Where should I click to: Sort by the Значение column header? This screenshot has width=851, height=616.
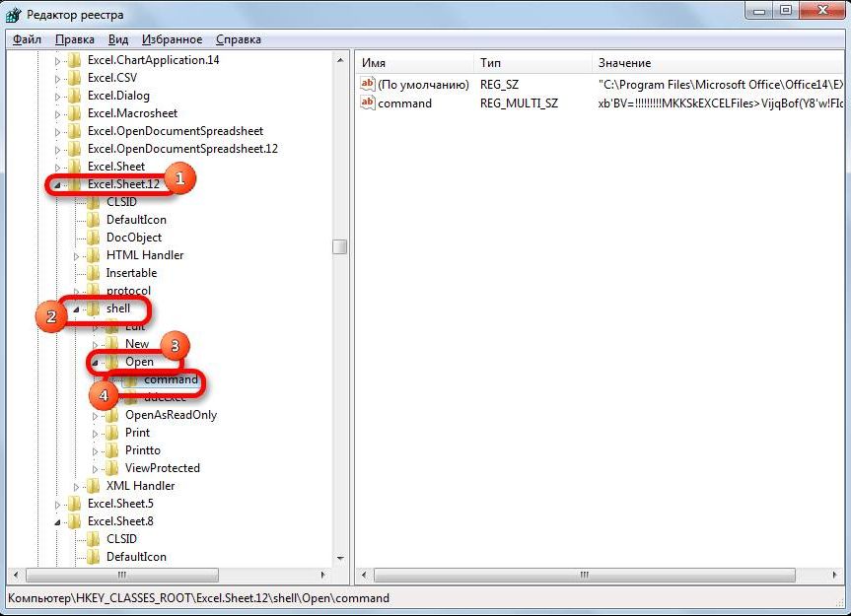coord(719,63)
